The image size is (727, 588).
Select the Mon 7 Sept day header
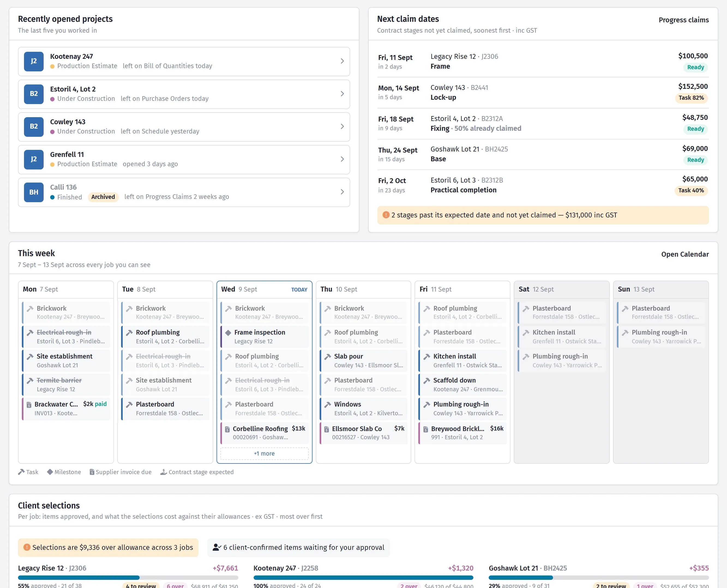66,289
